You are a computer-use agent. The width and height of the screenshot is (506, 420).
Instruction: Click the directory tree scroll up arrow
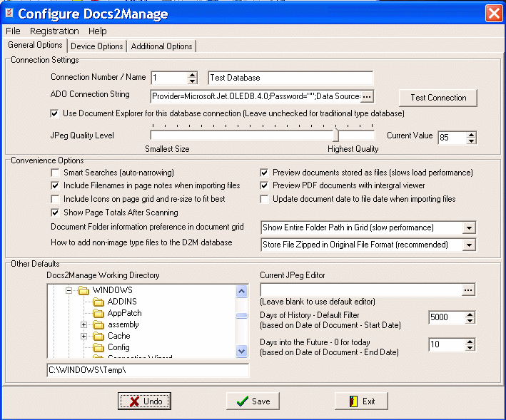tap(242, 292)
